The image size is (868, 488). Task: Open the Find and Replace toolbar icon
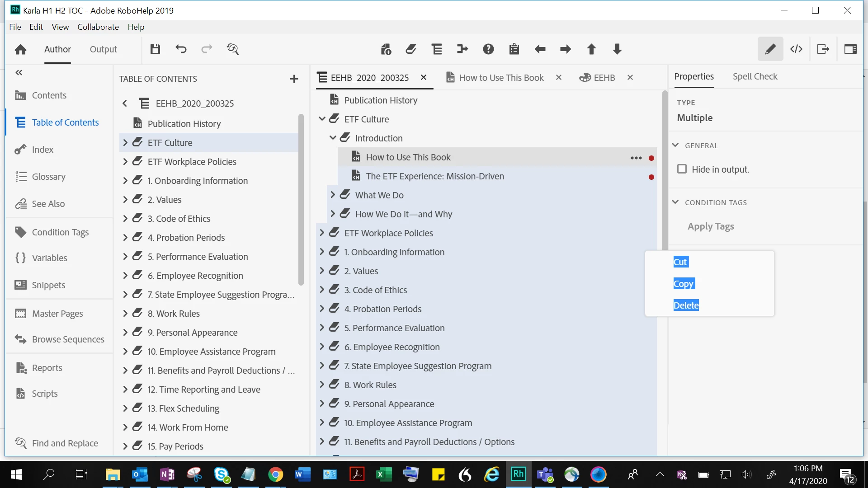pos(233,49)
